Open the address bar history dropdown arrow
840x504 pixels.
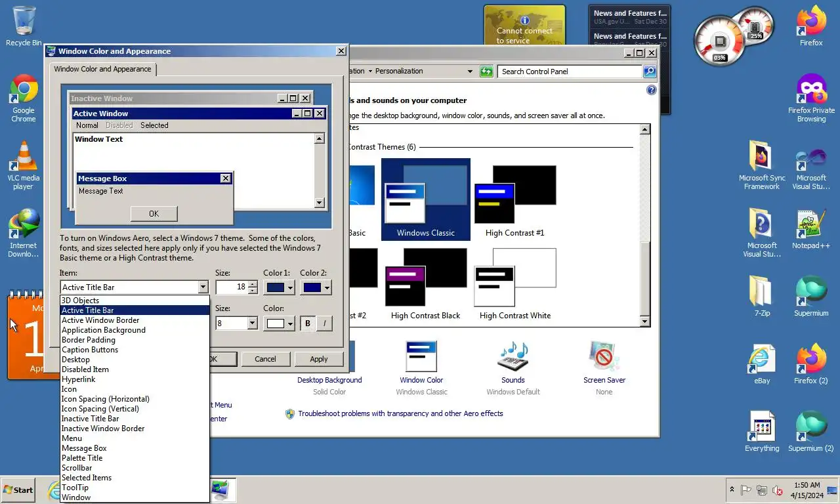click(470, 71)
